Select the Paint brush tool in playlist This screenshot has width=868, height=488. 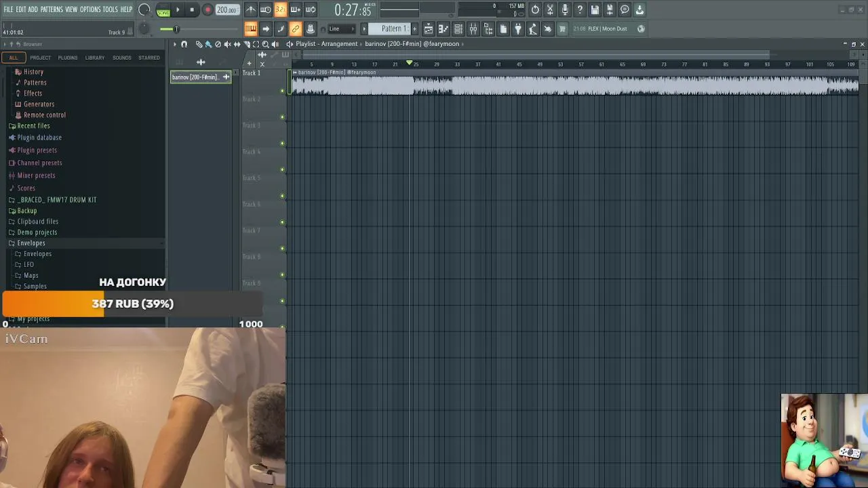[x=208, y=44]
